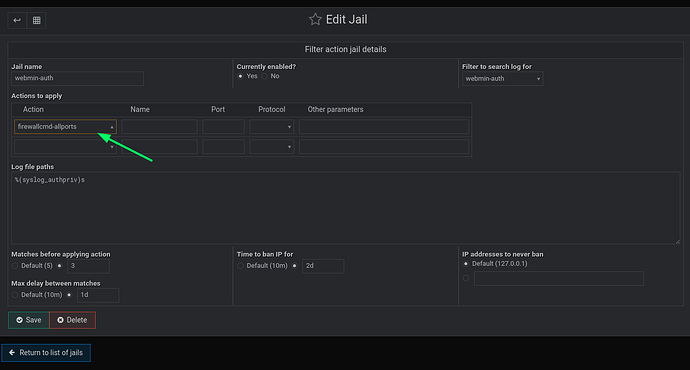Select No for Currently enabled
The height and width of the screenshot is (370, 690).
click(264, 76)
